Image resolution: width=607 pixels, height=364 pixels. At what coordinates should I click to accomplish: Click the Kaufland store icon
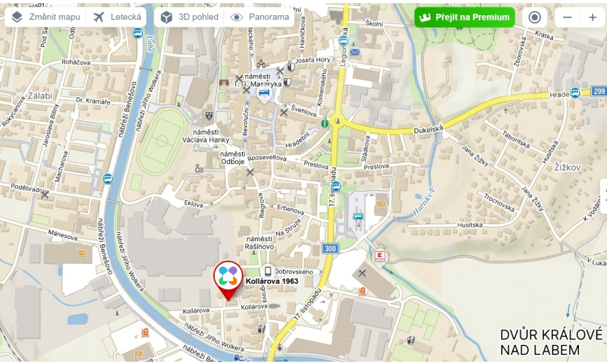pyautogui.click(x=380, y=256)
